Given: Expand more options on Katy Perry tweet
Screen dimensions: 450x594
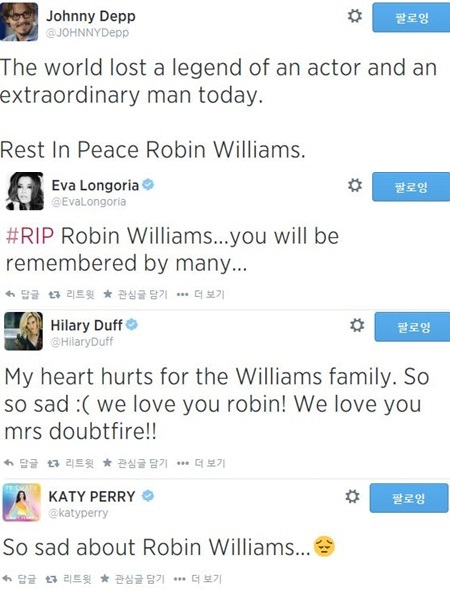Looking at the screenshot, I should 197,579.
